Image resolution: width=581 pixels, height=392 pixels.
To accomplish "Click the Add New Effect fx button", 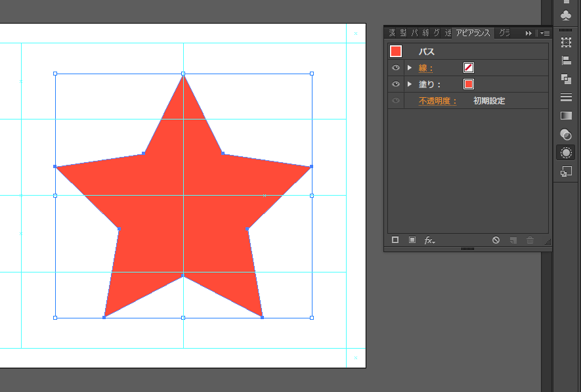I will [429, 240].
